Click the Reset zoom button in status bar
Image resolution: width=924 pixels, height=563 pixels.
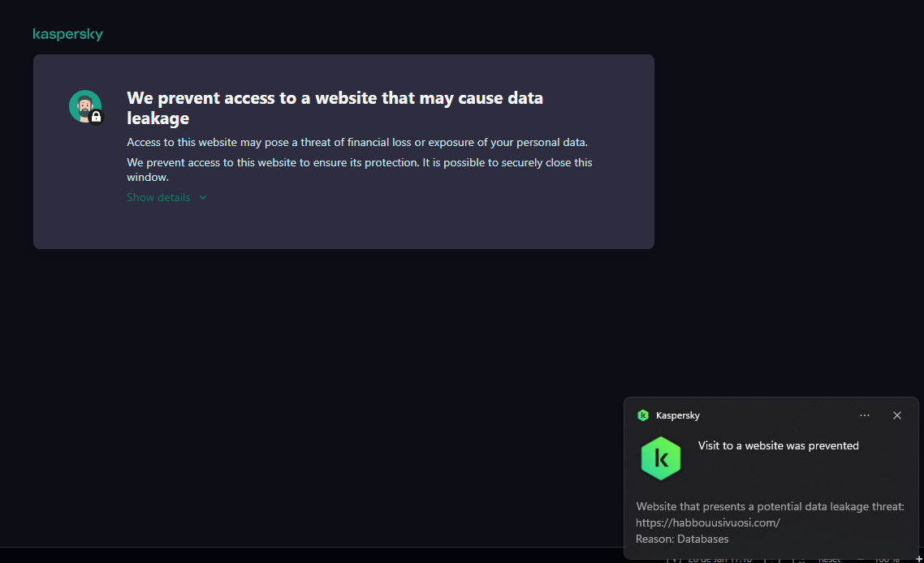coord(829,559)
